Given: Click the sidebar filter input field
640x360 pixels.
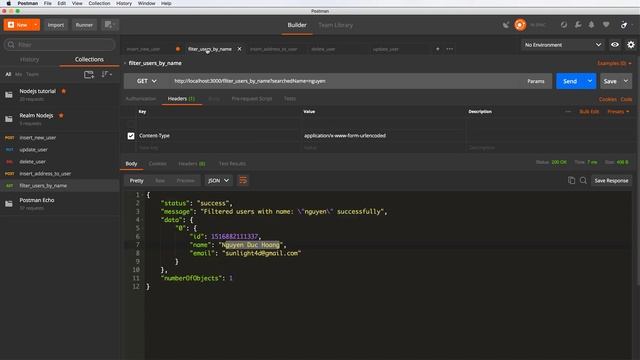Looking at the screenshot, I should point(60,44).
